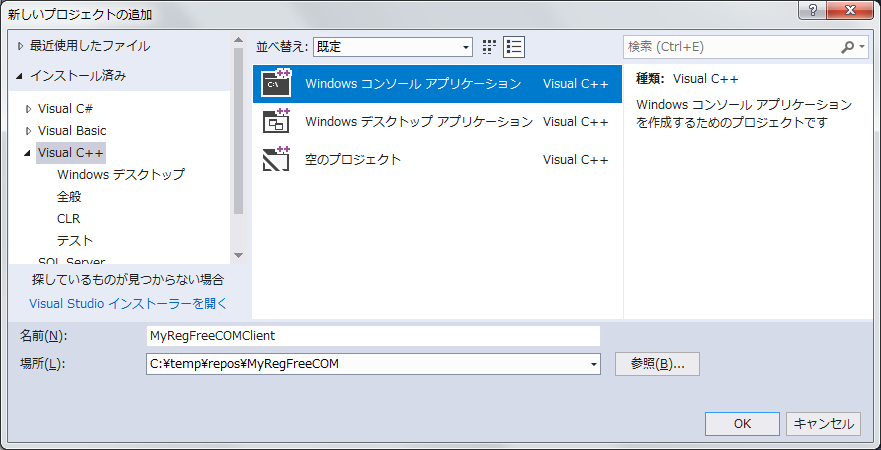The image size is (881, 450).
Task: Select the Visual Basic tree item
Action: click(x=72, y=130)
